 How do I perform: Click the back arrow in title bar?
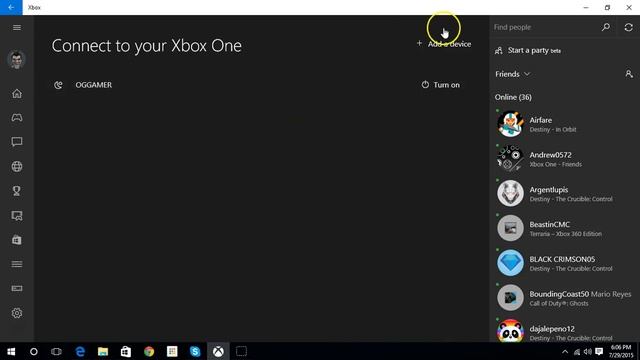pyautogui.click(x=11, y=7)
